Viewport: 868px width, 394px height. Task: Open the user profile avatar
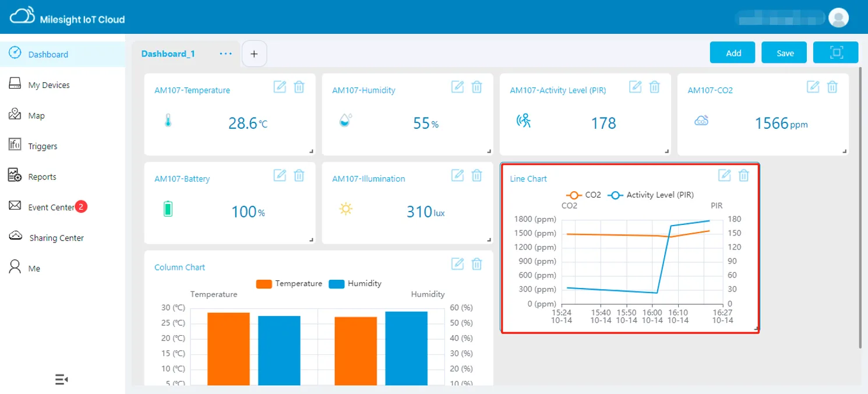(838, 17)
